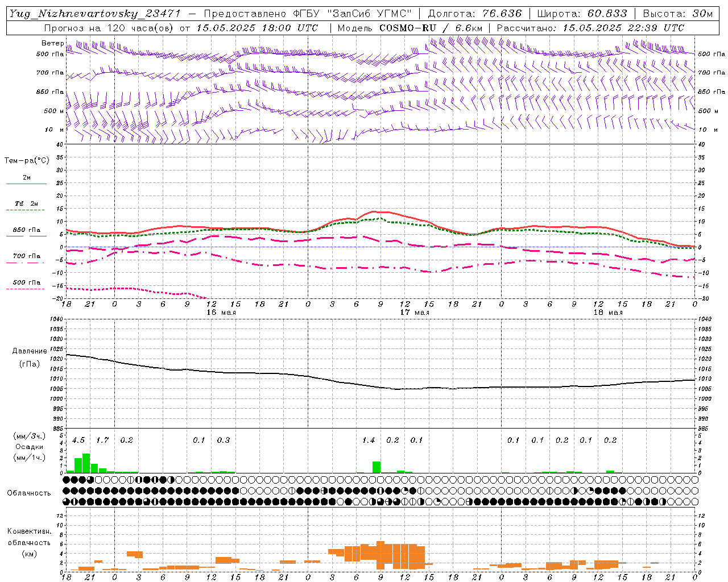Select the latitude value 60.833

tap(607, 14)
